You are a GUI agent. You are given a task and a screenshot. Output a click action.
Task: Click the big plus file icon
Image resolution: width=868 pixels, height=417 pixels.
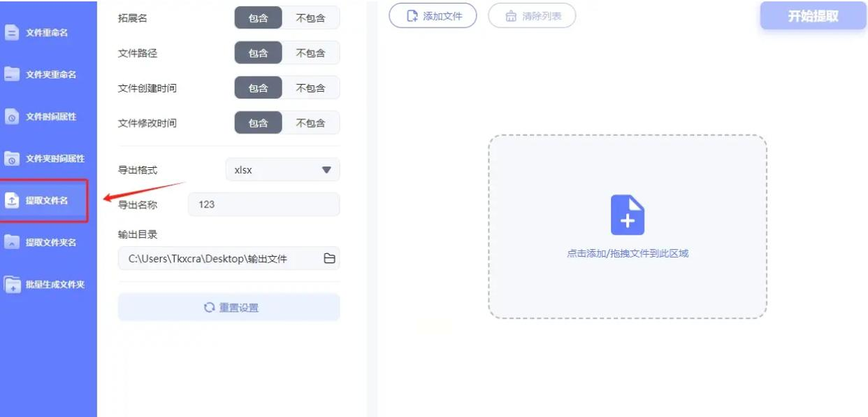click(628, 215)
